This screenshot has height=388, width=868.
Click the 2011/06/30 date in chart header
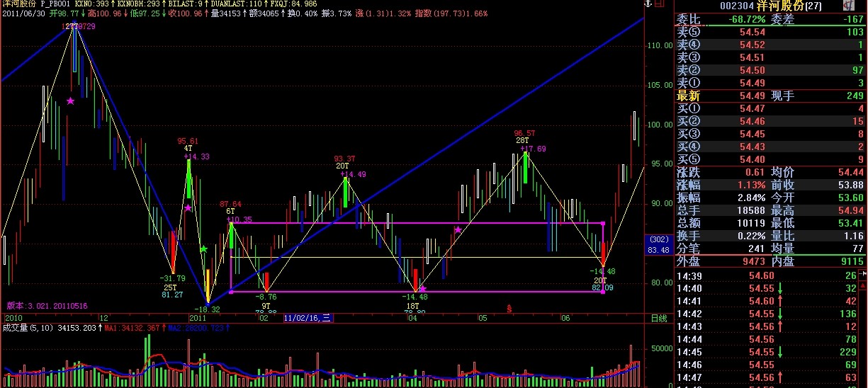pos(23,13)
